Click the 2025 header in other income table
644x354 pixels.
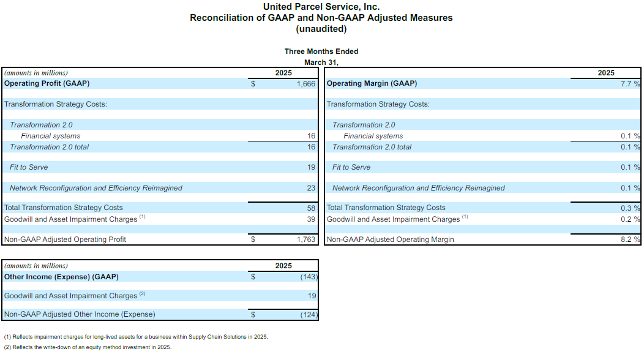(283, 266)
